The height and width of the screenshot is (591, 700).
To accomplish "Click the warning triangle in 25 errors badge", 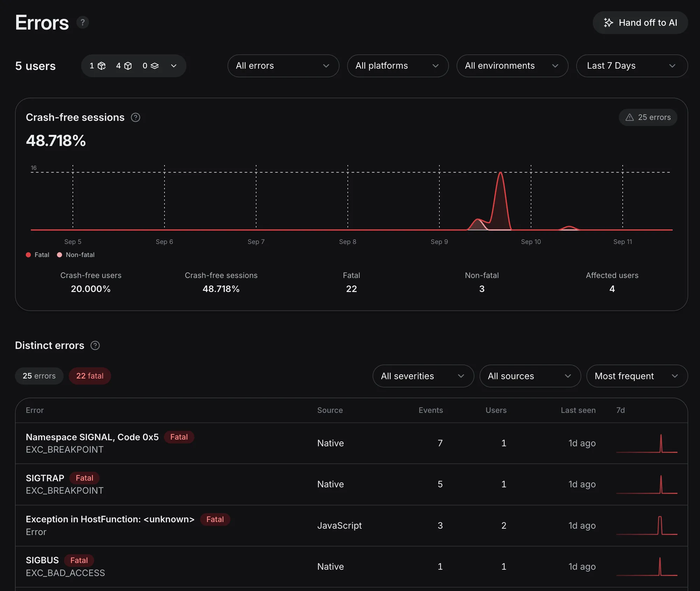I will tap(630, 117).
